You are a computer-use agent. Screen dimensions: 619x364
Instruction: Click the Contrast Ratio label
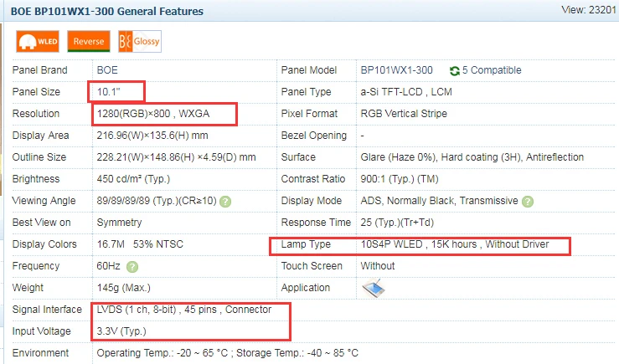(313, 179)
